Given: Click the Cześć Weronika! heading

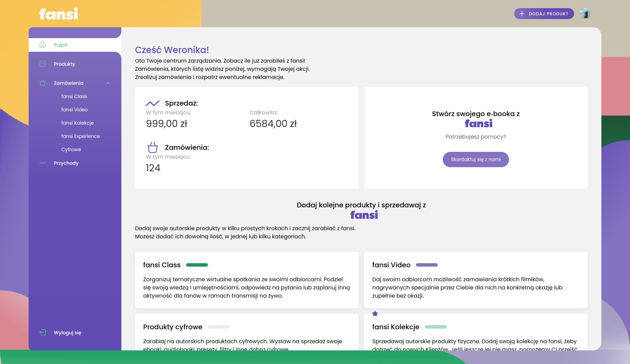Looking at the screenshot, I should [172, 50].
